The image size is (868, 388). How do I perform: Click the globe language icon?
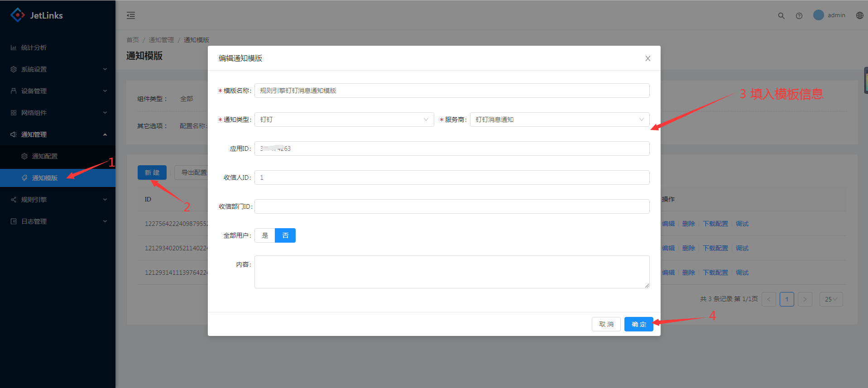click(x=859, y=15)
